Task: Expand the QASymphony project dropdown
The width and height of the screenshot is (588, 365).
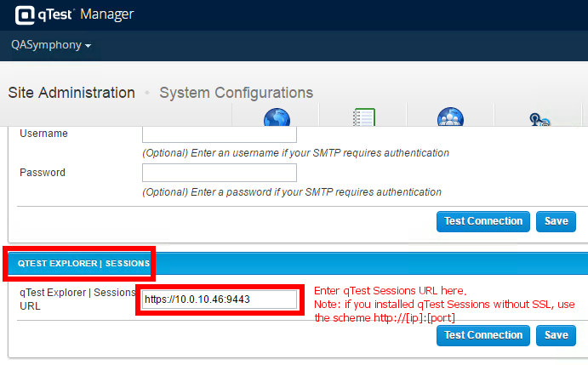Action: pyautogui.click(x=51, y=45)
